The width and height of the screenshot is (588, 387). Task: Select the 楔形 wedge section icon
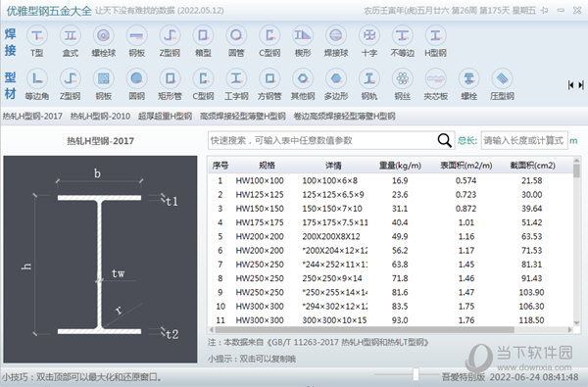click(303, 36)
